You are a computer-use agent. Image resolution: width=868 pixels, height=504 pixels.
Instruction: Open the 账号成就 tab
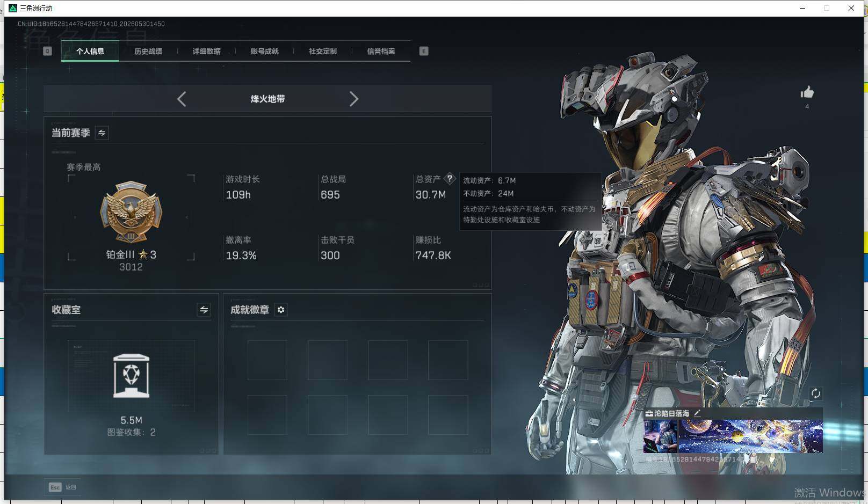[x=264, y=51]
